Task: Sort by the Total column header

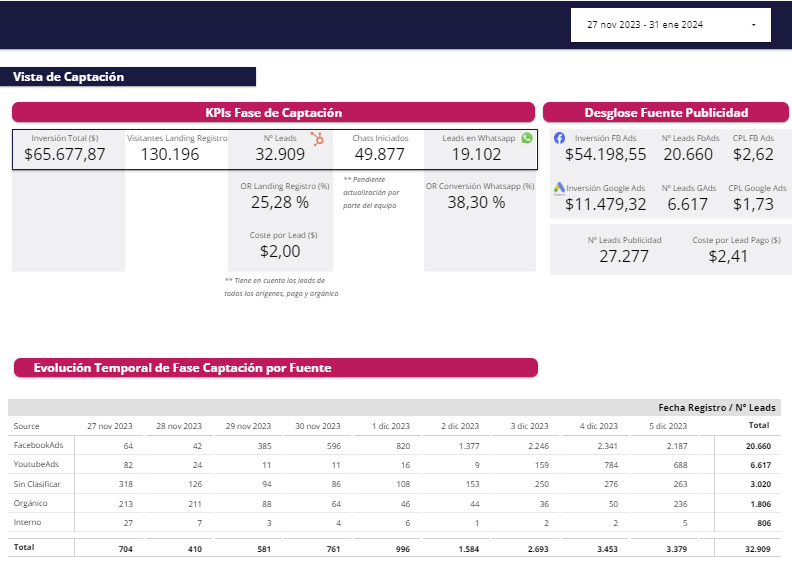Action: pyautogui.click(x=759, y=426)
